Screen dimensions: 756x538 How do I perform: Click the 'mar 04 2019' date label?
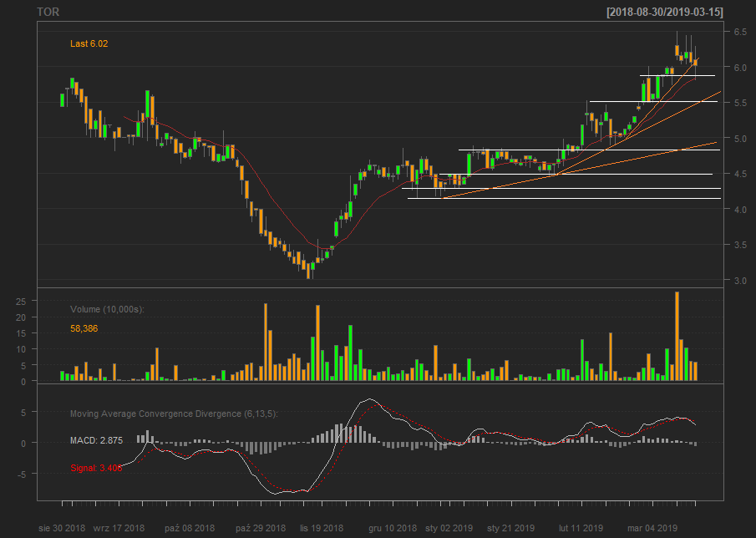click(x=652, y=528)
